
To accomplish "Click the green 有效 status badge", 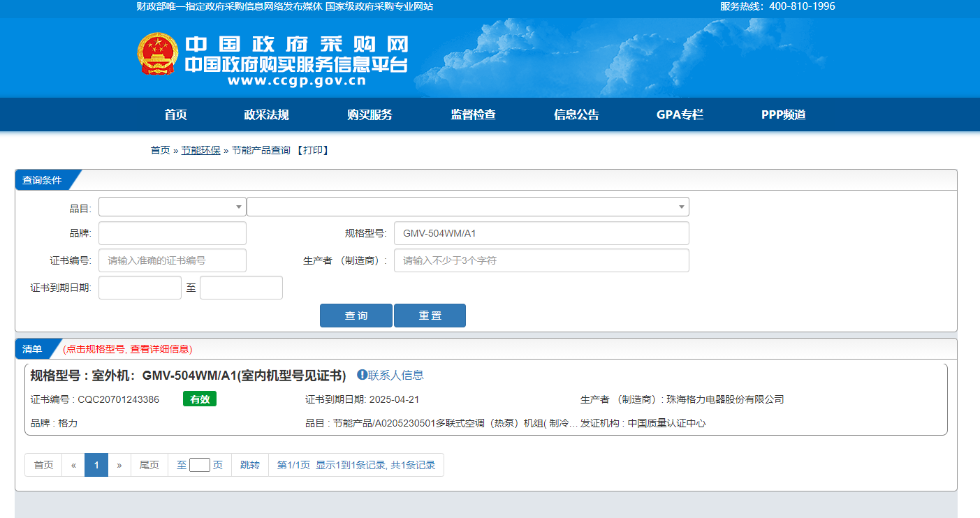I will pos(200,399).
